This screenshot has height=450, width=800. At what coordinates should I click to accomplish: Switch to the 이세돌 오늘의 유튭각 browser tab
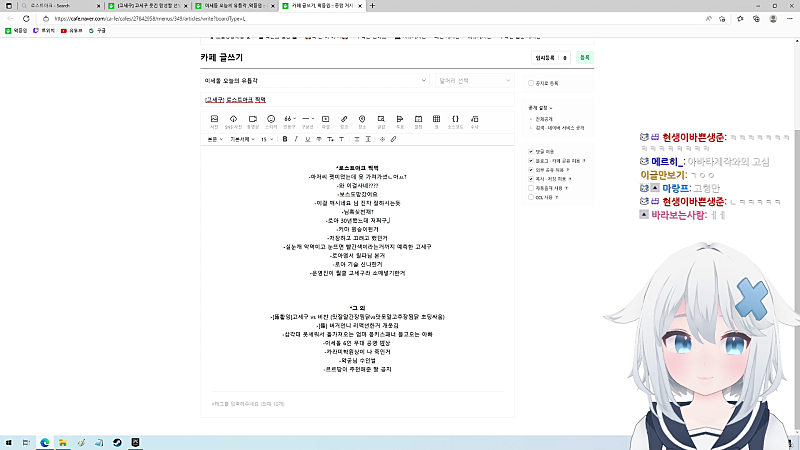[235, 6]
